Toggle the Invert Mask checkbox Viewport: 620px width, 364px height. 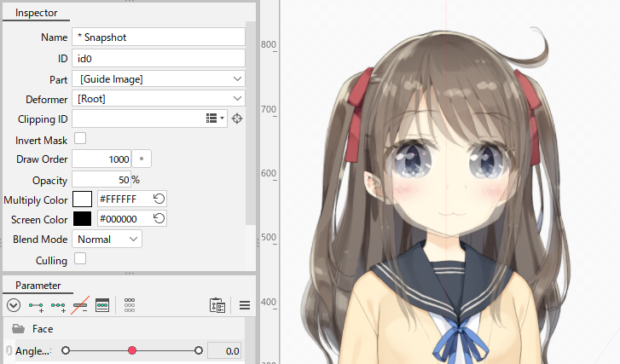80,138
